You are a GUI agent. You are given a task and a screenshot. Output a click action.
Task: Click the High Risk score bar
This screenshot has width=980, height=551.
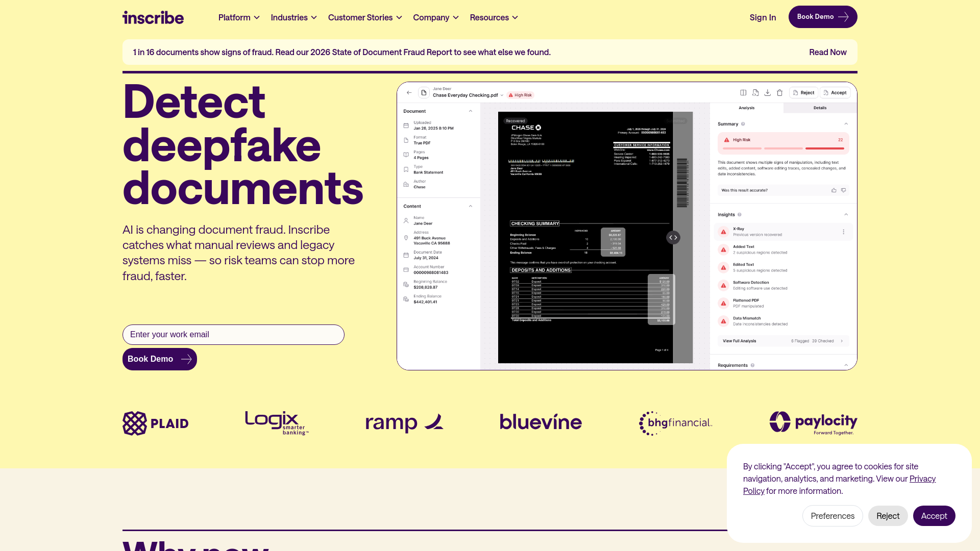click(783, 143)
